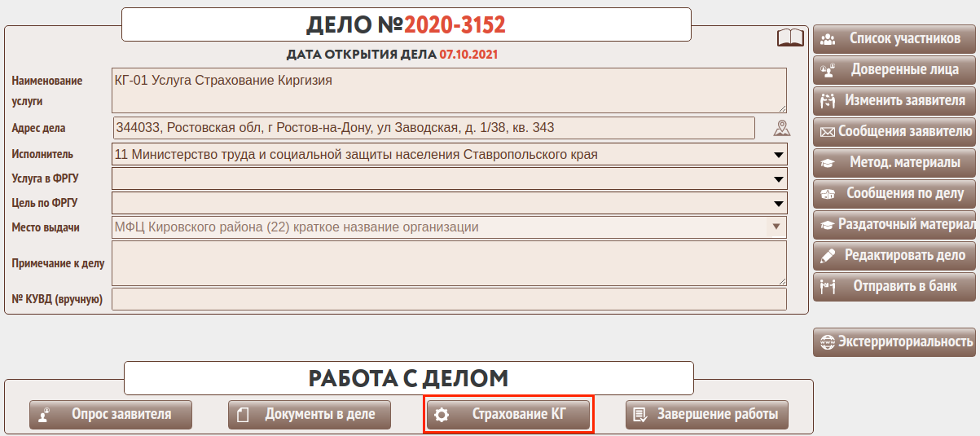The width and height of the screenshot is (980, 436).
Task: Expand the Исполнитель dropdown
Action: click(449, 154)
